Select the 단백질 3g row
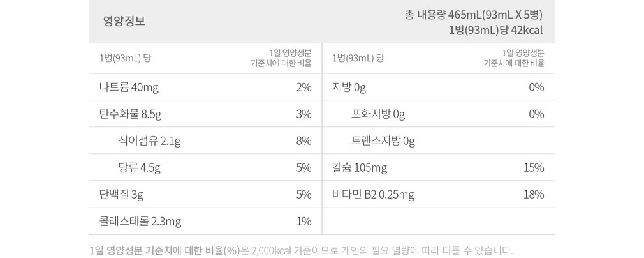 tap(205, 195)
